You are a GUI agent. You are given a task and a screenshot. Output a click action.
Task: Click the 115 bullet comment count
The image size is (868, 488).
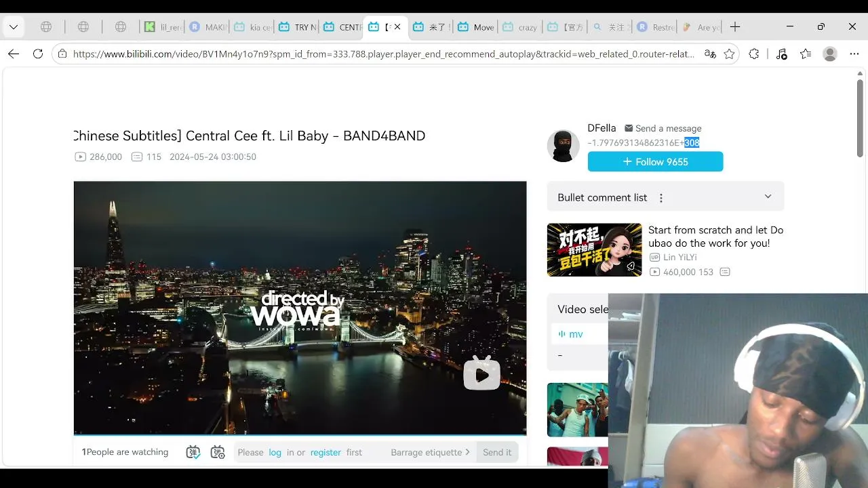pos(146,157)
